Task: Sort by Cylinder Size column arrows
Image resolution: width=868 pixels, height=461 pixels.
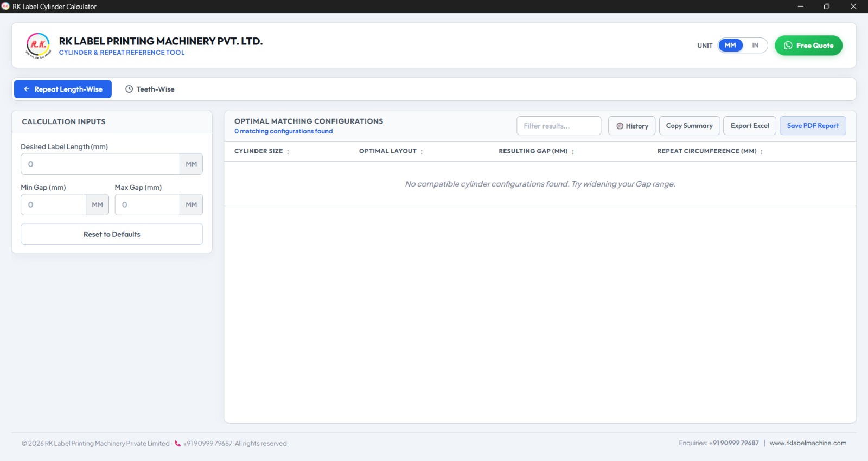Action: pyautogui.click(x=288, y=152)
